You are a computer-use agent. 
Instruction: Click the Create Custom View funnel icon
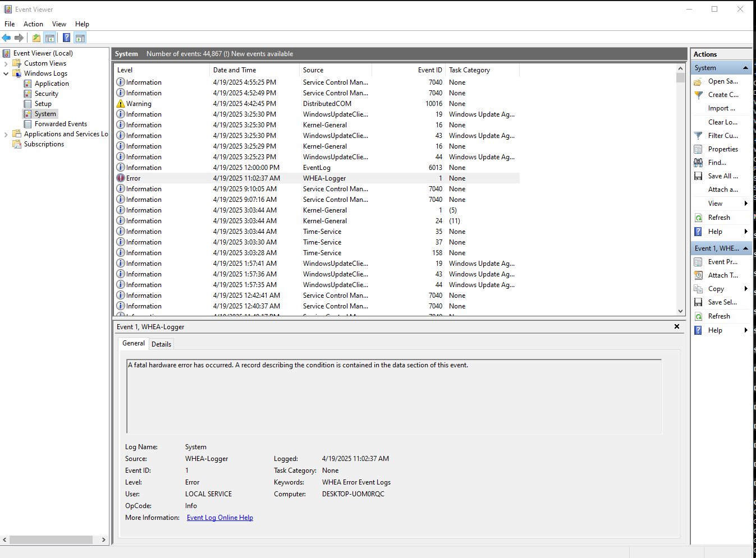pos(698,95)
